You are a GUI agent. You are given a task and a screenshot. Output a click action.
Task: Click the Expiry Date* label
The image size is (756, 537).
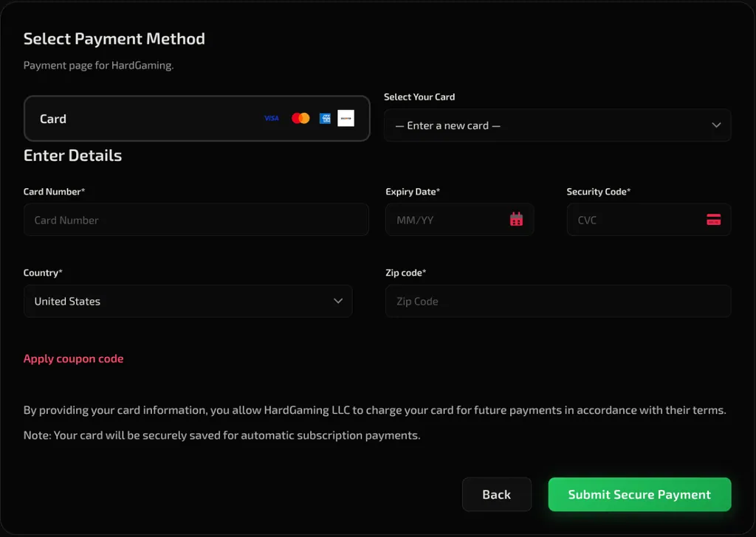pos(413,192)
